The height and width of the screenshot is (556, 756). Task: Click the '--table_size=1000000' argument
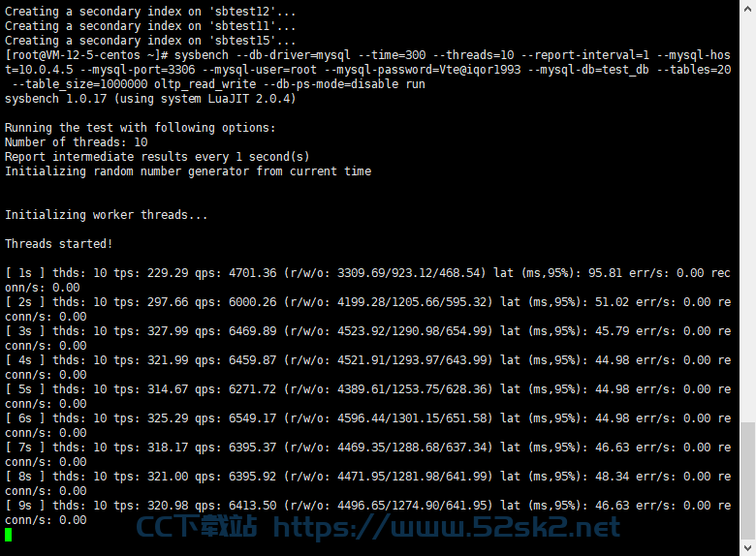click(79, 84)
